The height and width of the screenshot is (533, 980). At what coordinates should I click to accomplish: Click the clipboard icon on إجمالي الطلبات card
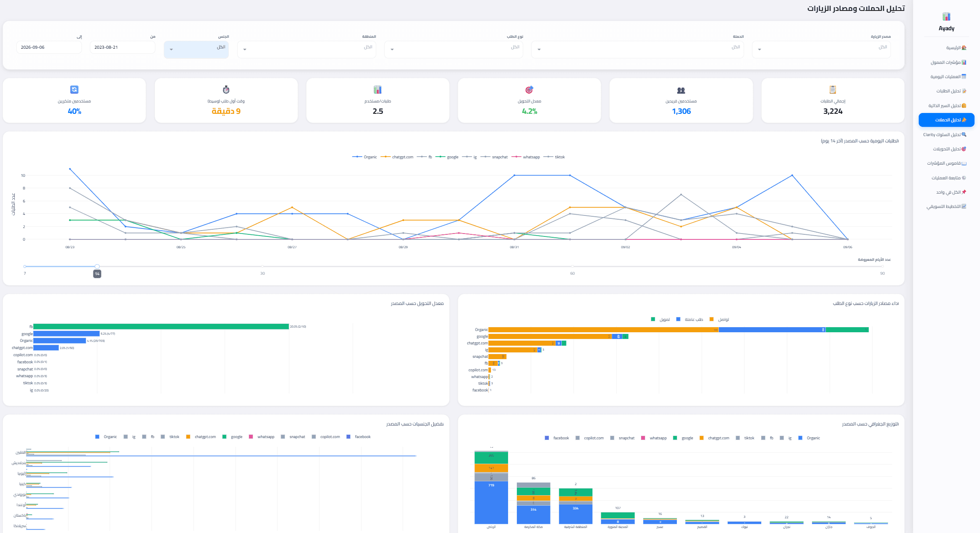[833, 89]
